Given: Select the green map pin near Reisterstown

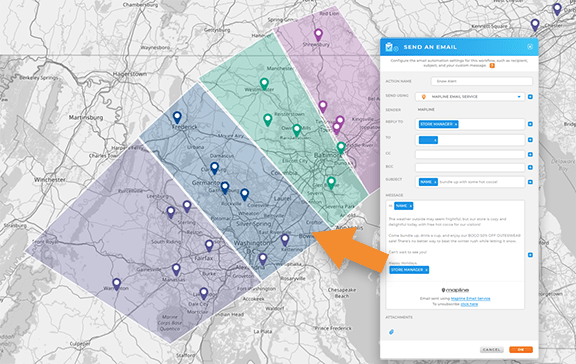Looking at the screenshot, I should (x=268, y=120).
